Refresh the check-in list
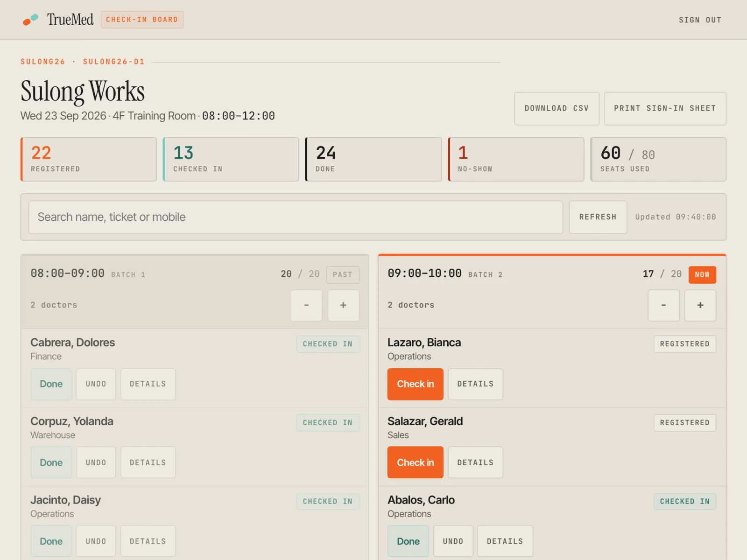 [x=598, y=217]
